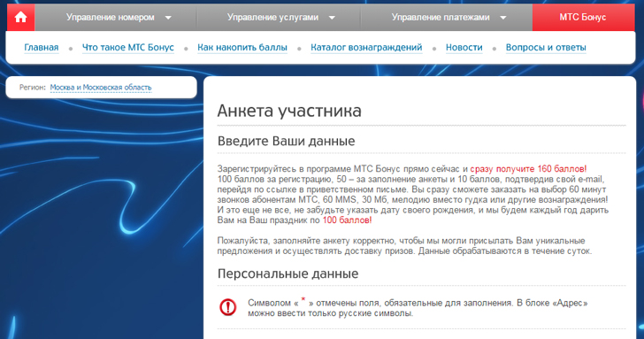Go to the red home icon
The height and width of the screenshot is (339, 644).
(20, 17)
